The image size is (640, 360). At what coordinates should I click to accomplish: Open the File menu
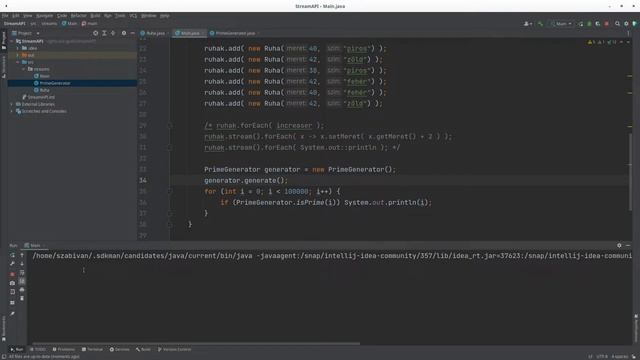[x=5, y=16]
